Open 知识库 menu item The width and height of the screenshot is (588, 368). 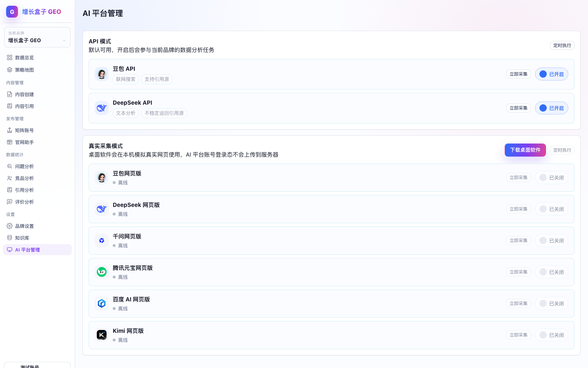[37, 238]
